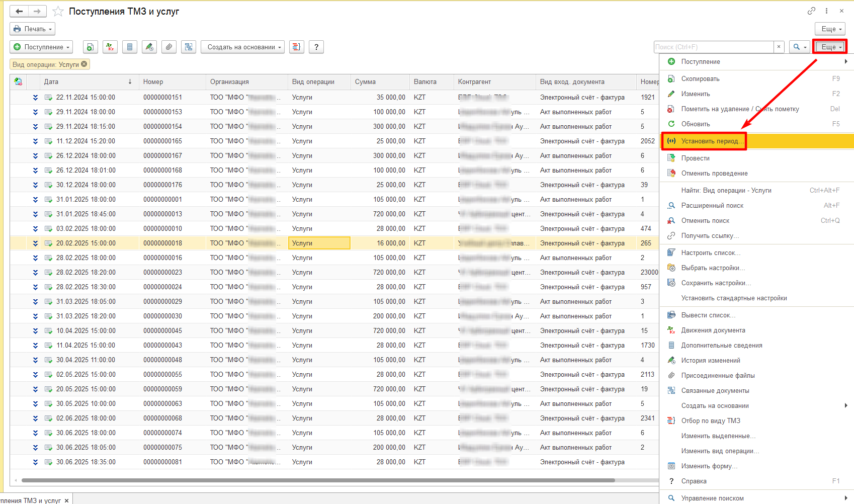Click the related documents structure icon in toolbar
The height and width of the screenshot is (504, 854).
(189, 47)
